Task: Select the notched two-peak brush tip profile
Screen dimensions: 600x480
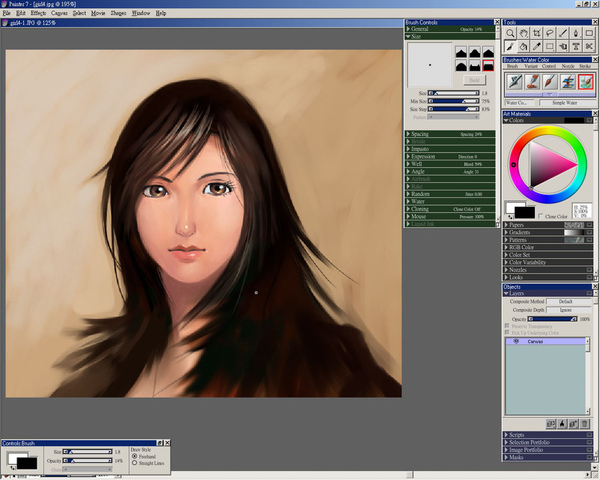Action: [474, 65]
